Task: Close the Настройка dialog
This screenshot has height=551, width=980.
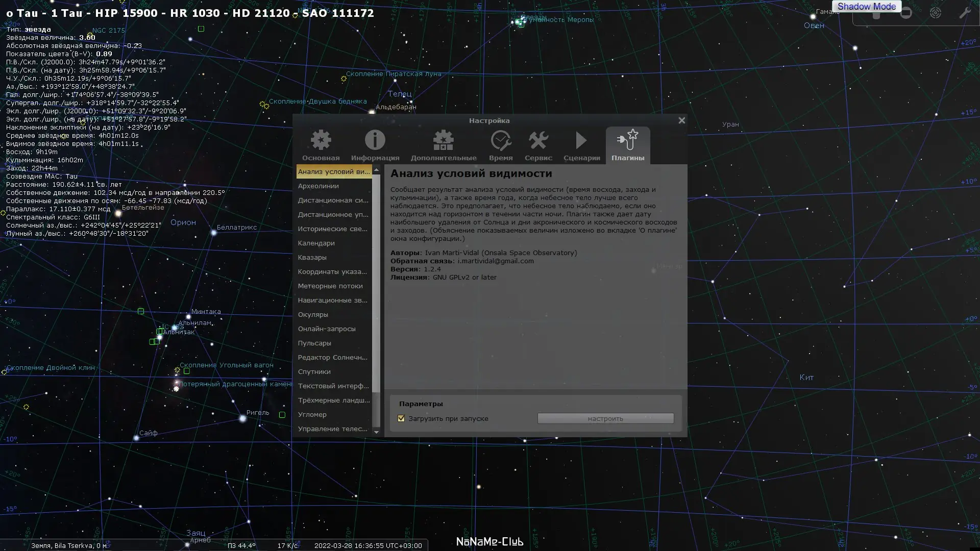Action: (681, 120)
